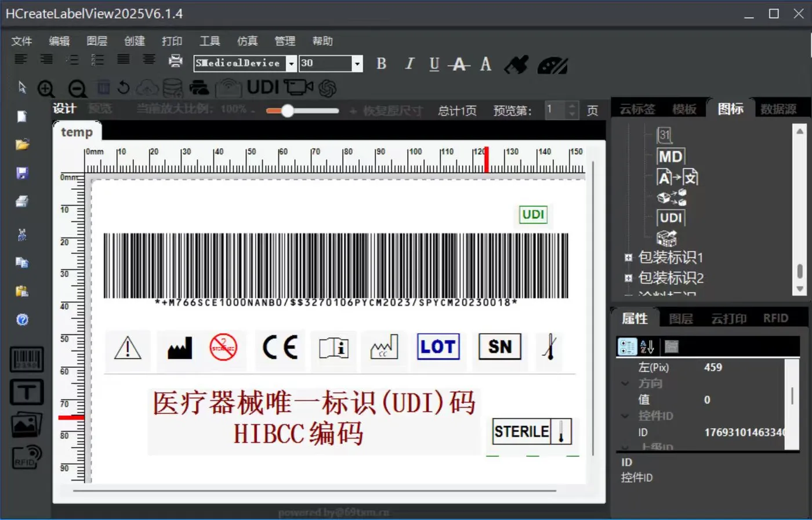Screen dimensions: 812x520
Task: Collapse the 控件ID property group
Action: (x=625, y=416)
